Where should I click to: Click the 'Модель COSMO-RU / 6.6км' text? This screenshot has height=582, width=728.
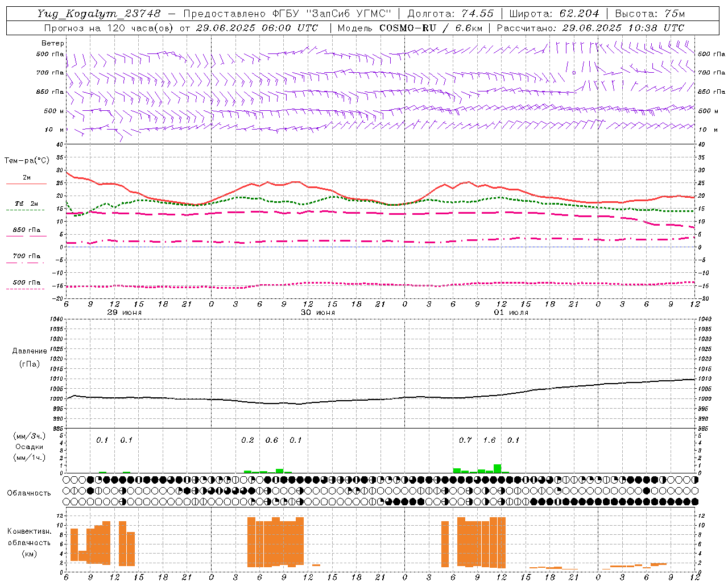coord(410,28)
